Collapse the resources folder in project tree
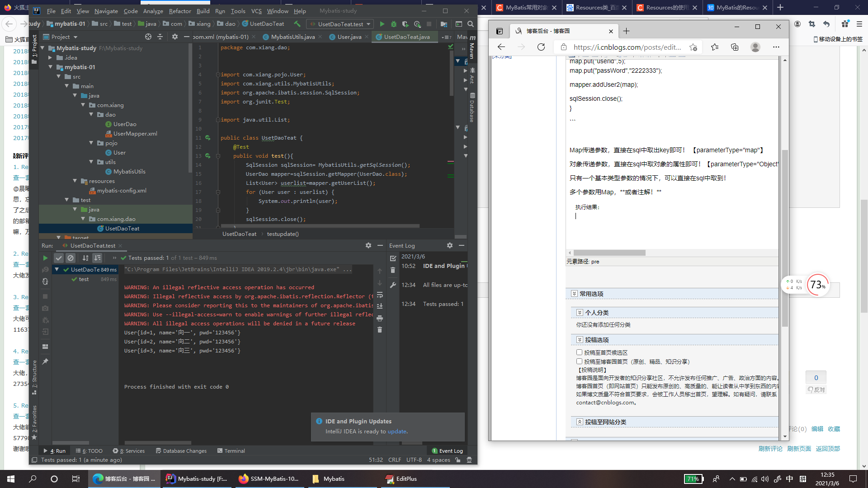Viewport: 868px width, 488px height. (75, 181)
